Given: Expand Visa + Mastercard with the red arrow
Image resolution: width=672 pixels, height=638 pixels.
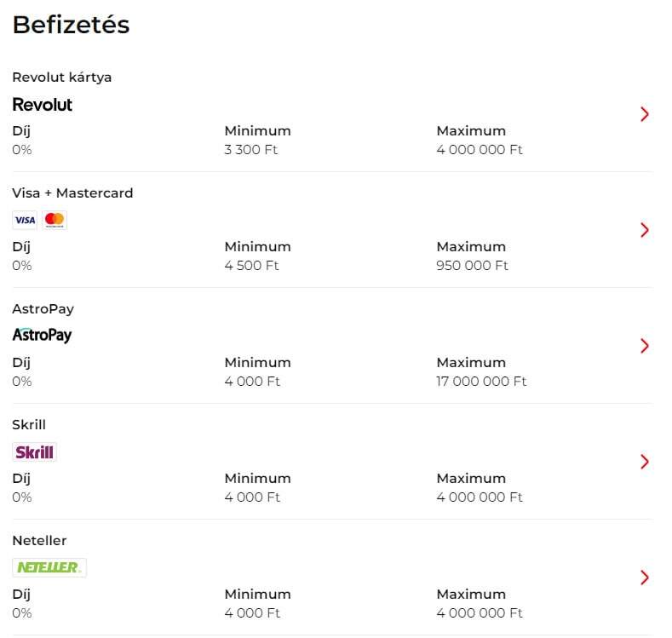Looking at the screenshot, I should click(644, 230).
